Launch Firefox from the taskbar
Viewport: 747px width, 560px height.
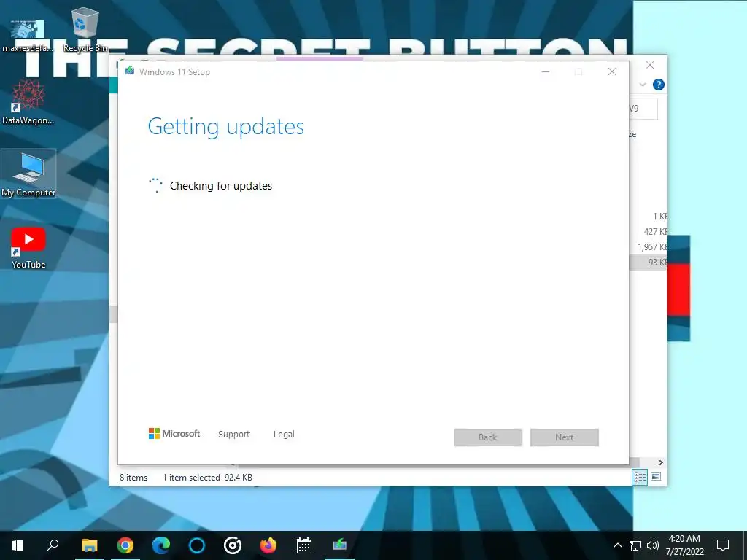pyautogui.click(x=268, y=545)
